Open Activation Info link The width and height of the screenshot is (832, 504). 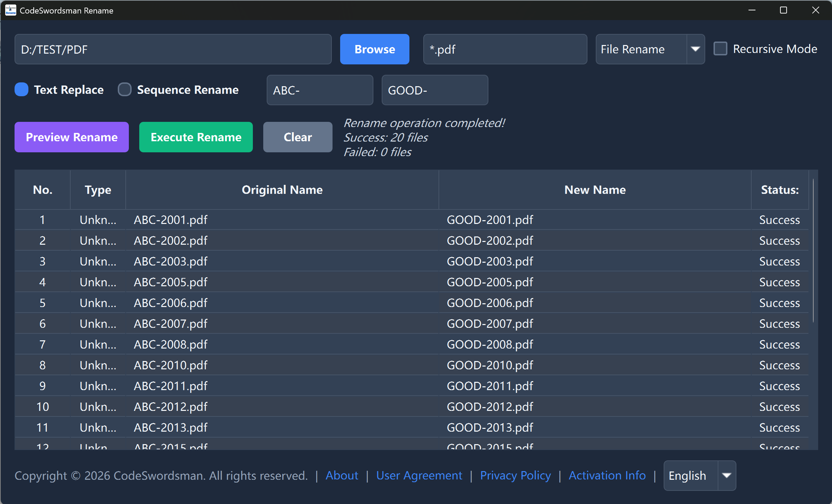607,476
